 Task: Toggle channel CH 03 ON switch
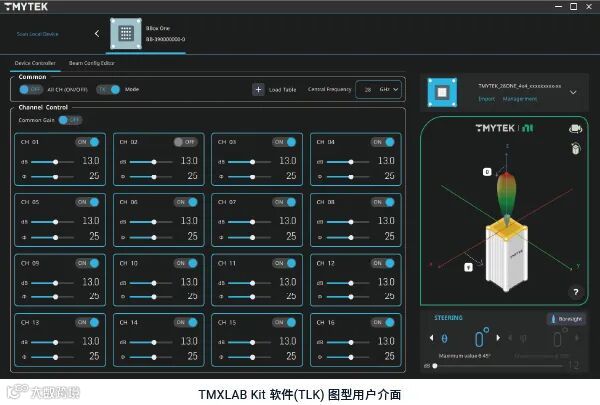tap(284, 142)
